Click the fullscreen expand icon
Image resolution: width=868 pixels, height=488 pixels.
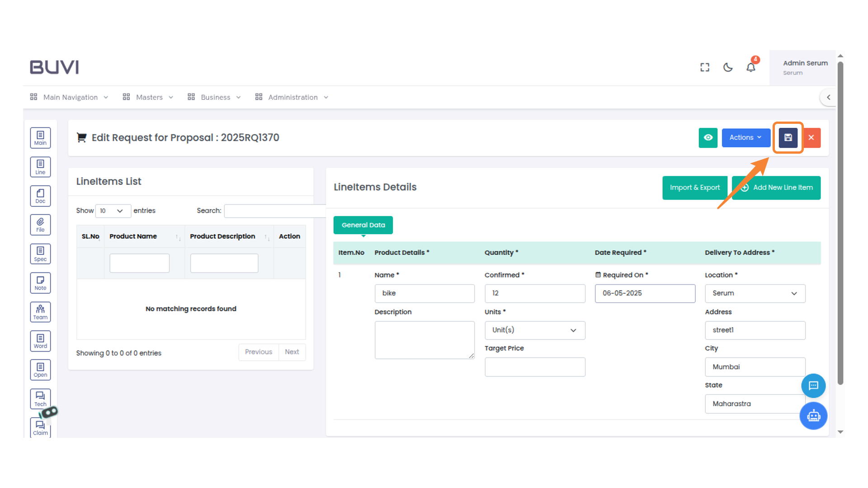pos(704,67)
